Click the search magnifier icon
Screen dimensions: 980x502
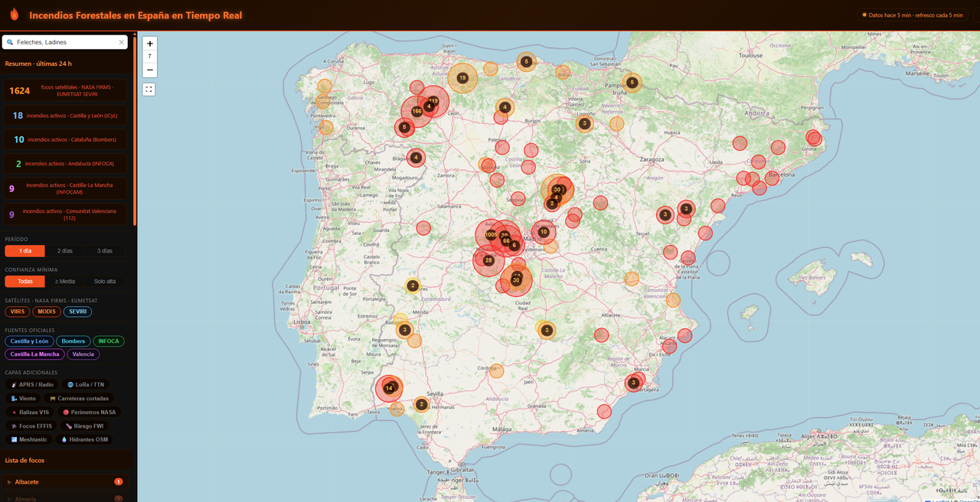click(x=10, y=42)
